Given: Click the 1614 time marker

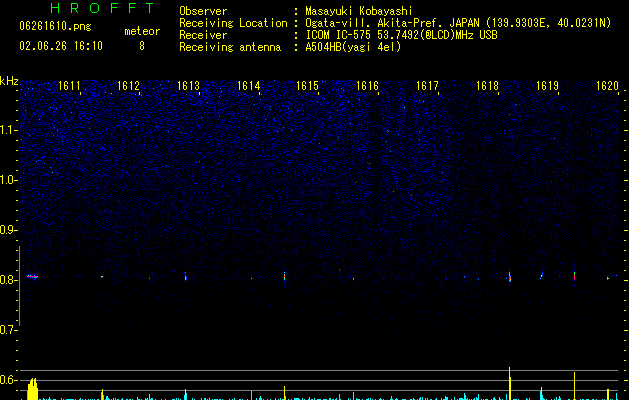Looking at the screenshot, I should pos(248,86).
